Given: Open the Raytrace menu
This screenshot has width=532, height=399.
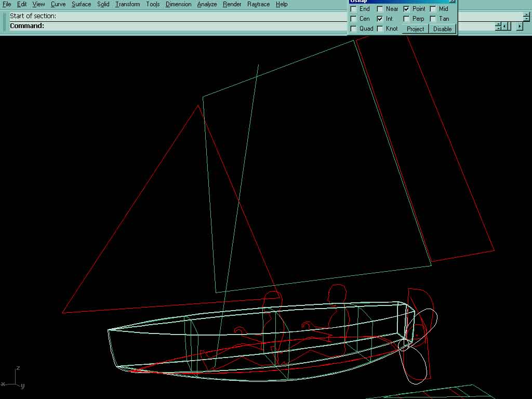Looking at the screenshot, I should click(258, 4).
